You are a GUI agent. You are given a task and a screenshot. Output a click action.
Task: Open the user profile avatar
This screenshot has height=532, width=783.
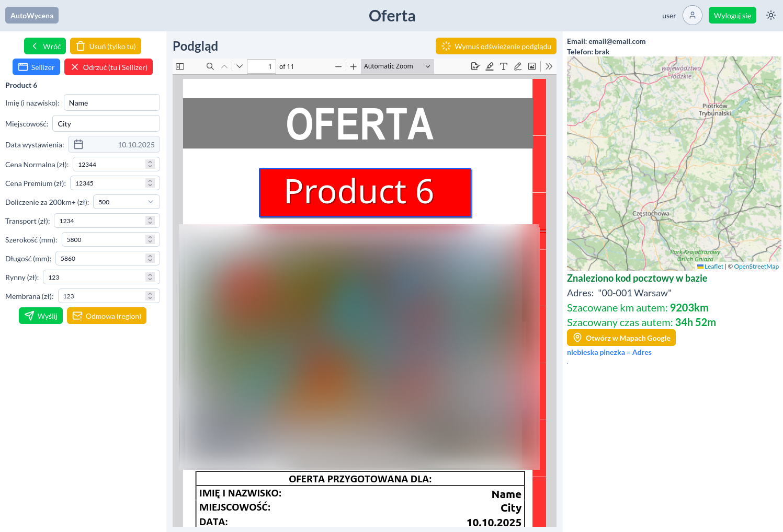click(x=692, y=16)
